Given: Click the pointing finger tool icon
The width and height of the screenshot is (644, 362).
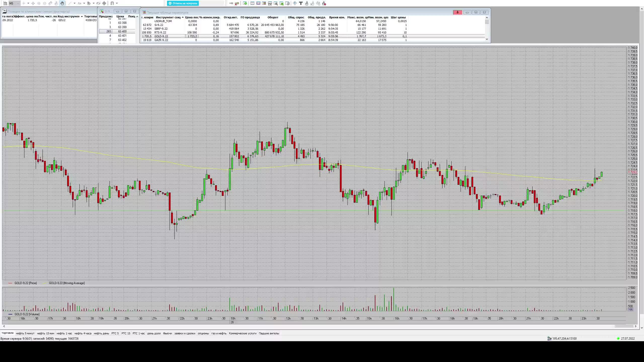Looking at the screenshot, I should click(x=56, y=3).
